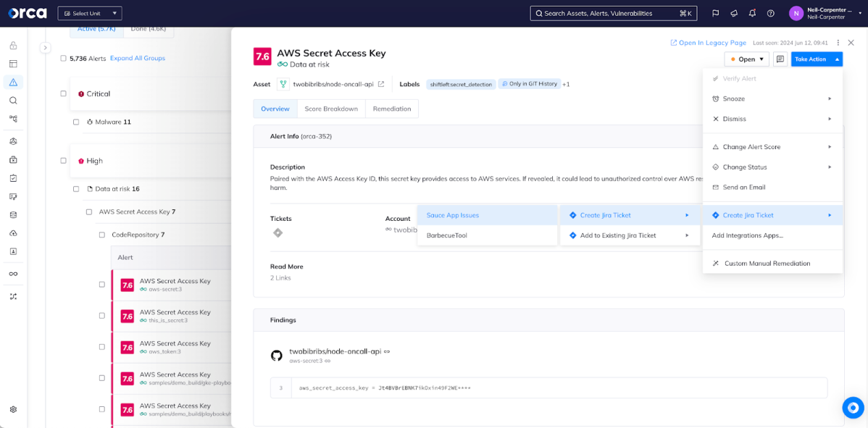The width and height of the screenshot is (868, 428).
Task: Expand the Open status dropdown
Action: pyautogui.click(x=746, y=59)
